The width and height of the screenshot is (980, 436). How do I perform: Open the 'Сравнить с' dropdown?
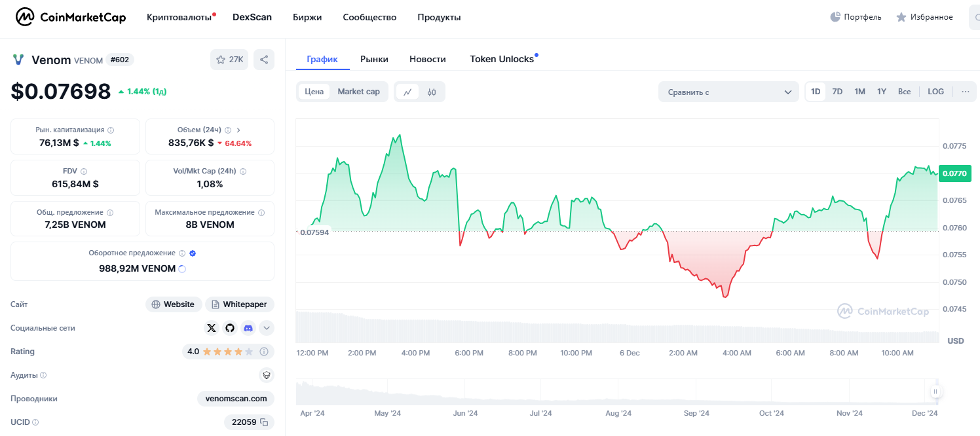tap(728, 92)
